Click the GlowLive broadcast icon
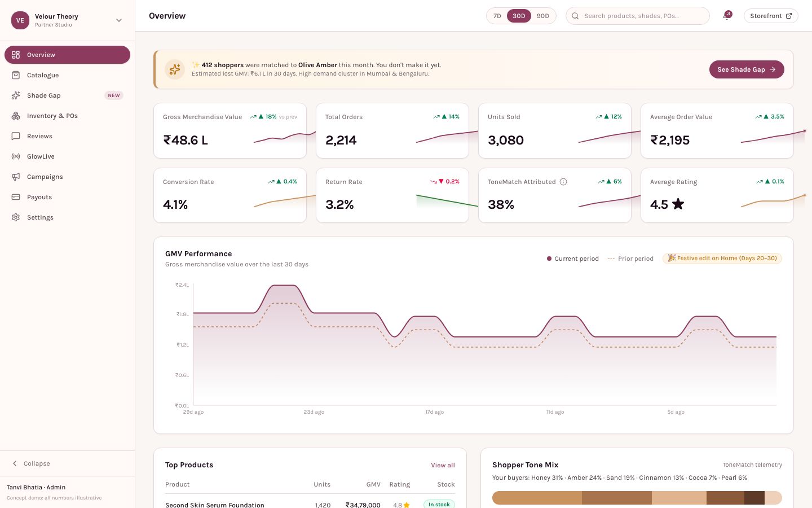This screenshot has height=508, width=812. tap(16, 156)
